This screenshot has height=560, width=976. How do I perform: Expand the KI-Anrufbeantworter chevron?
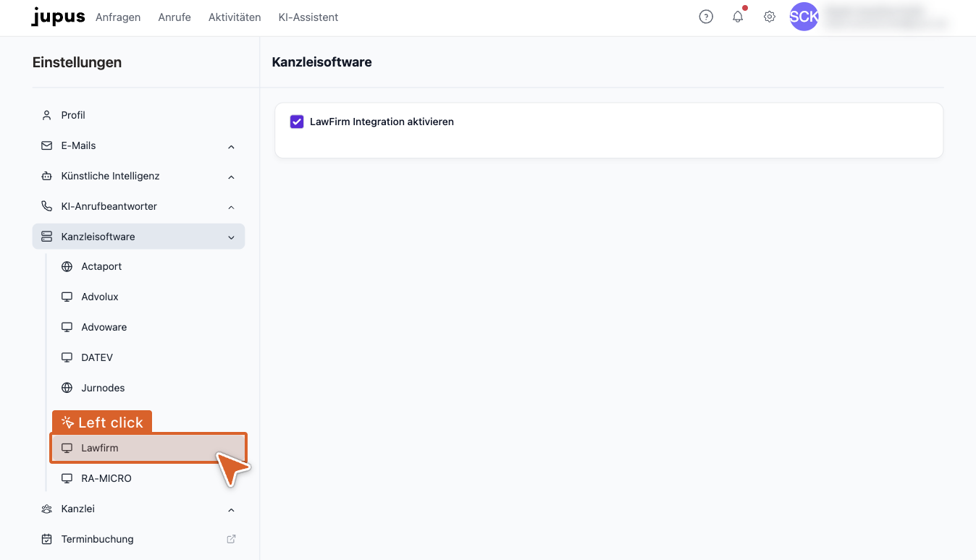pos(232,208)
